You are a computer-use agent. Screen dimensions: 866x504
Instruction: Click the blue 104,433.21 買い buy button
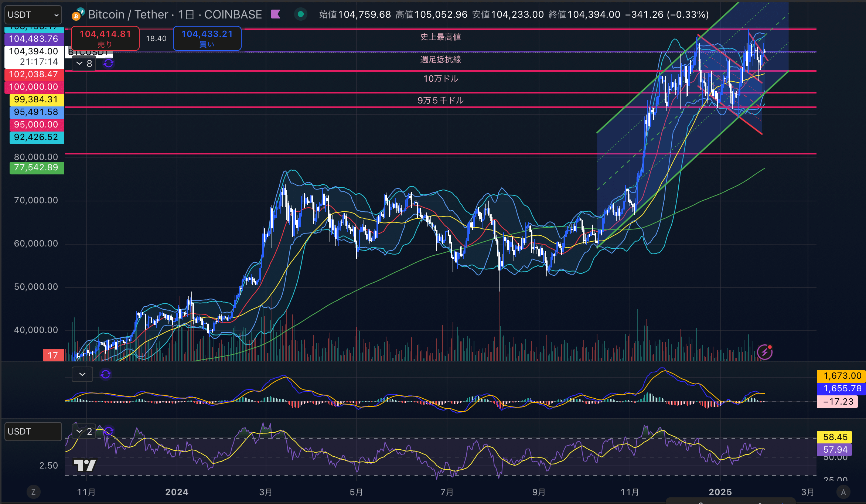coord(207,38)
